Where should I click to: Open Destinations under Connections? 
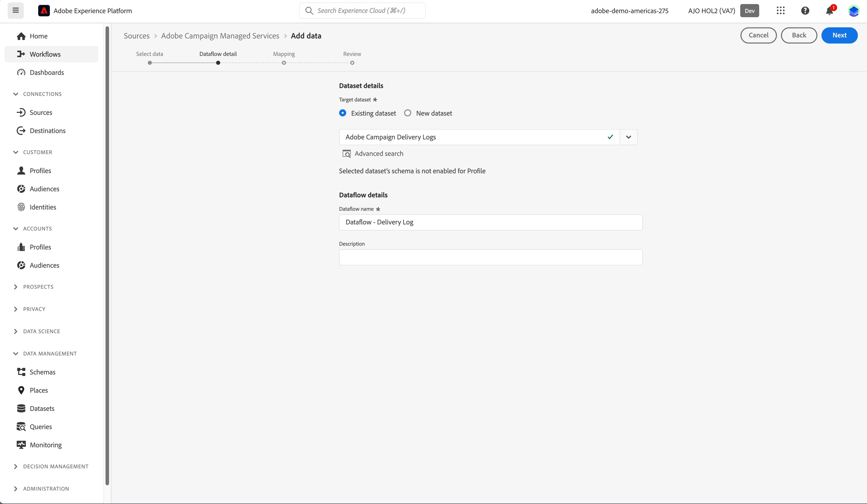point(51,131)
